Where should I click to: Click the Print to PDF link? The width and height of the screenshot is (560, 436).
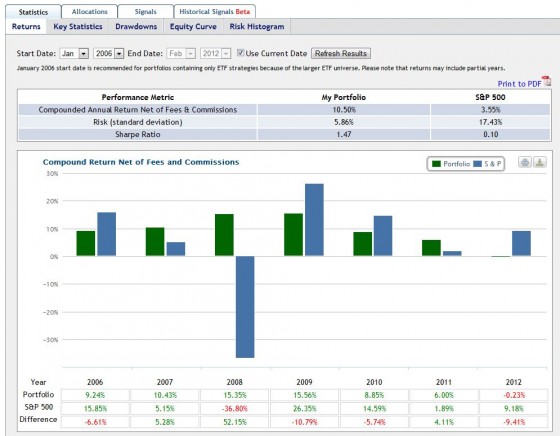tap(519, 84)
